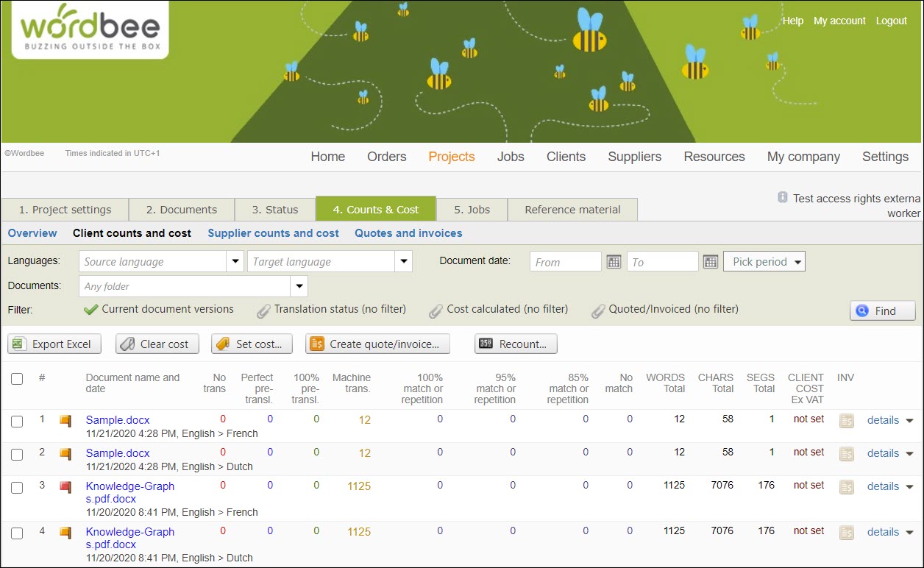The width and height of the screenshot is (924, 568).
Task: Click the Wordbee logo
Action: [88, 29]
